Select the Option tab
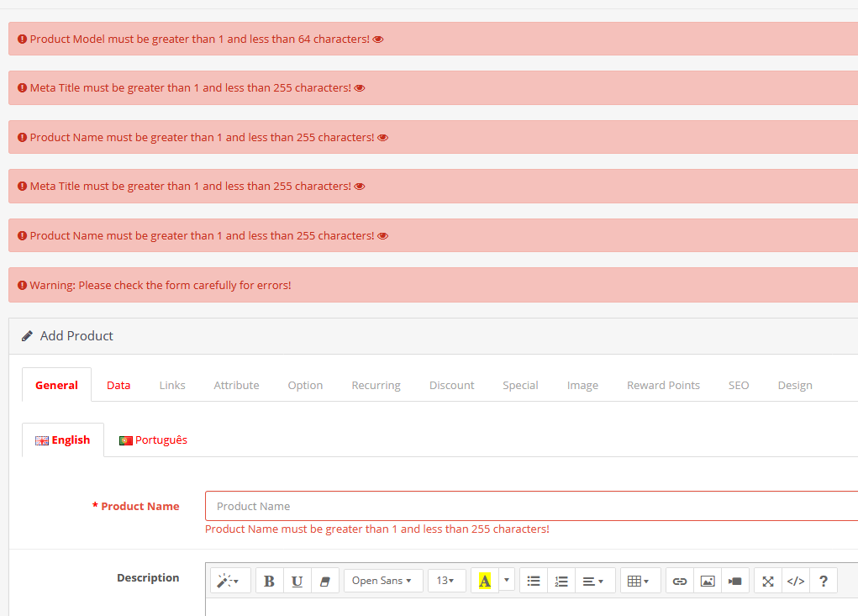This screenshot has width=858, height=616. [x=305, y=385]
